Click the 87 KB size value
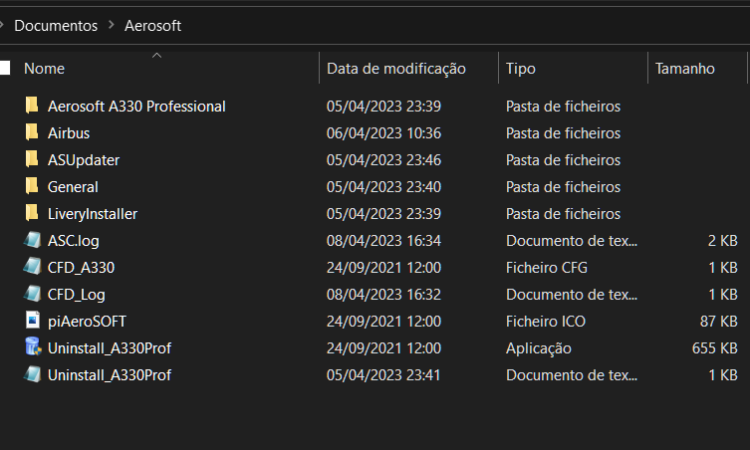 [719, 321]
